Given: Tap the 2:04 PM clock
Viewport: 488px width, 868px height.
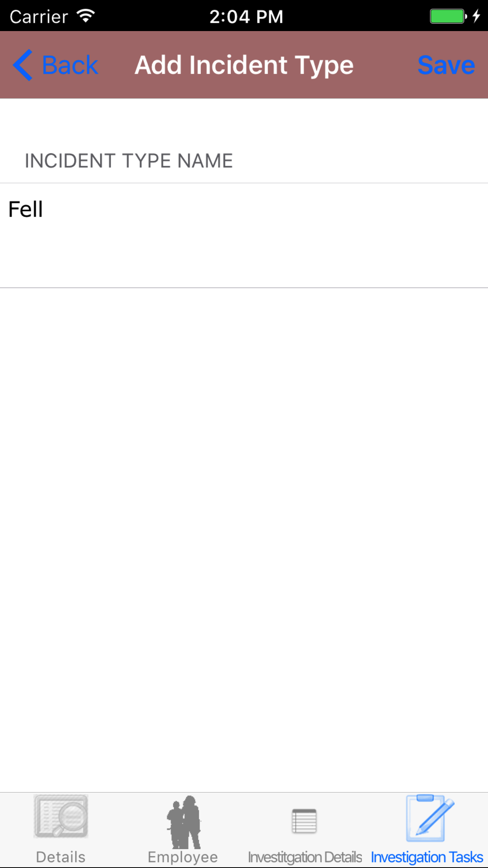Looking at the screenshot, I should pos(246,17).
